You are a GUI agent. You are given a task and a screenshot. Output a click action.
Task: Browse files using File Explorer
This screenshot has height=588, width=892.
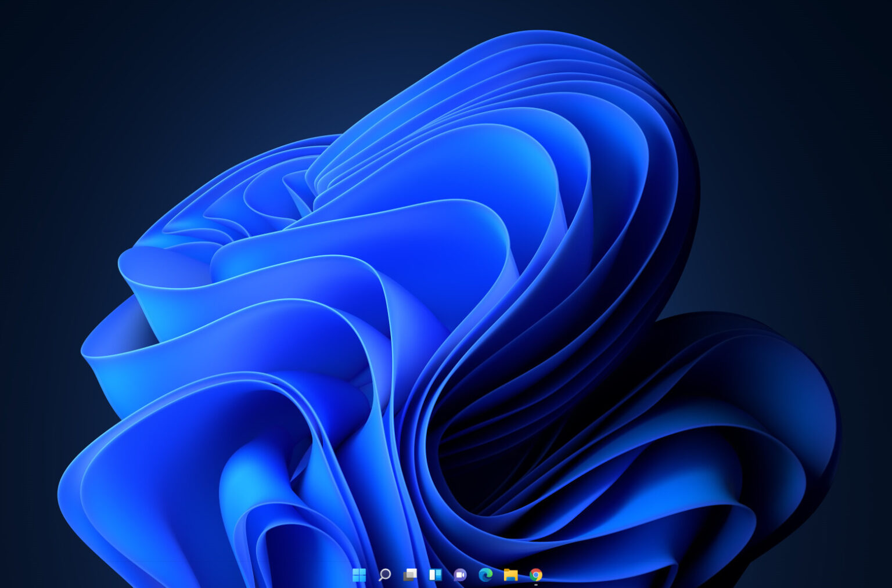point(511,575)
